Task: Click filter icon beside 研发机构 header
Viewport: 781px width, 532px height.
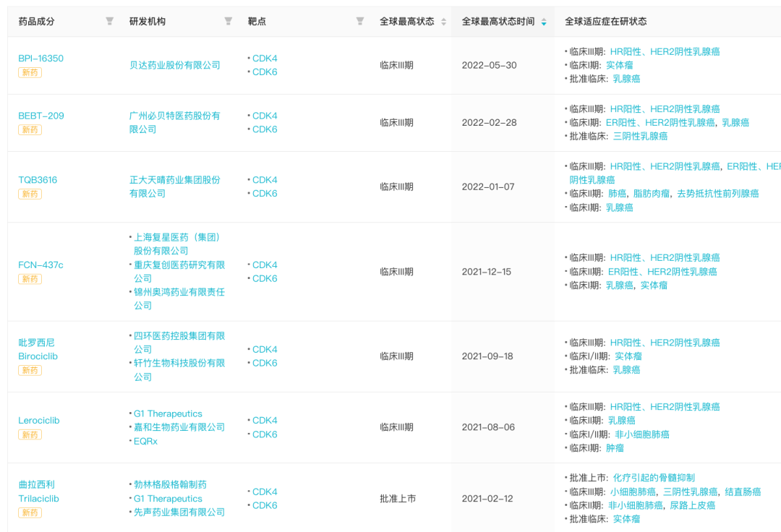Action: pos(228,22)
